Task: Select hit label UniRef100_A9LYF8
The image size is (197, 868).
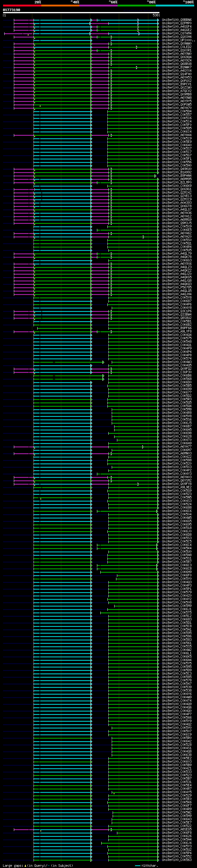Action: 176,331
